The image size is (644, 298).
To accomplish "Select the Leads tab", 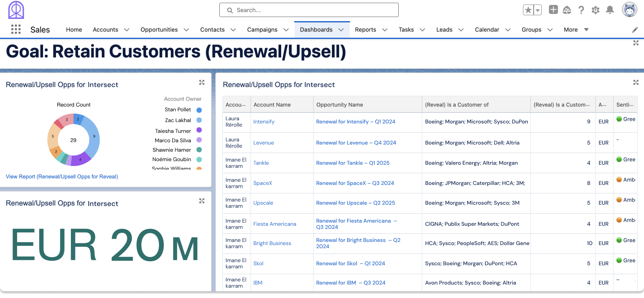I will 444,30.
